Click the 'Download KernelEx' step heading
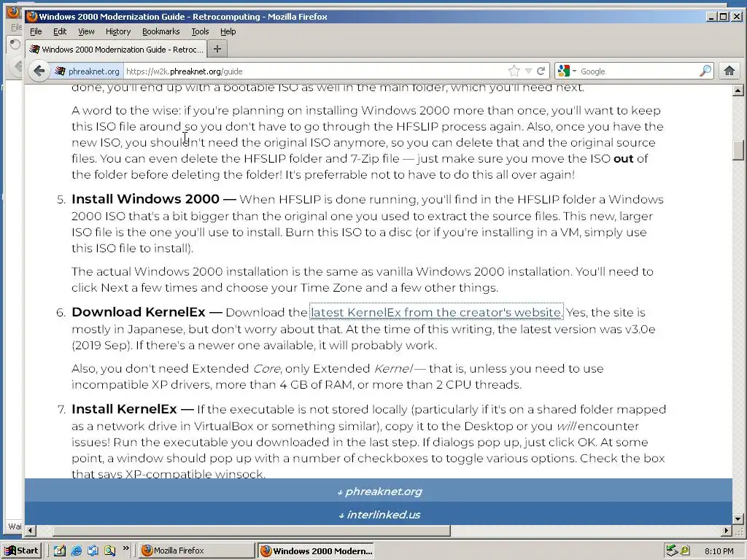747x560 pixels. point(138,312)
